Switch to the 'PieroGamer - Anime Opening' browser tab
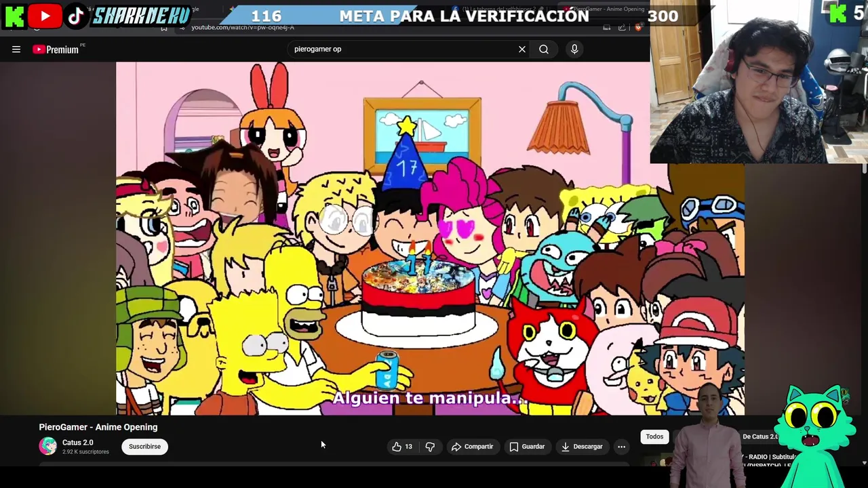Screen dimensions: 868x488 pyautogui.click(x=604, y=9)
